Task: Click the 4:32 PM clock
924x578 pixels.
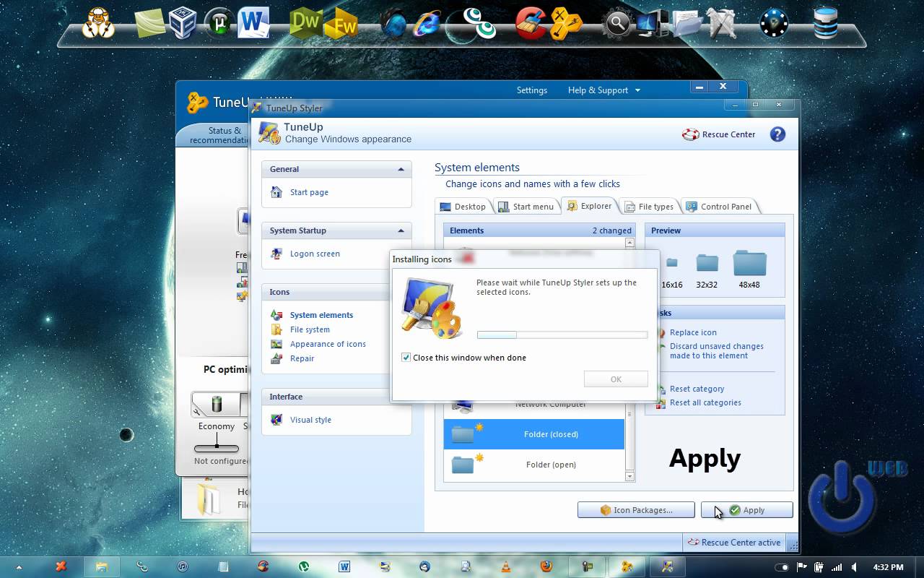Action: click(888, 567)
